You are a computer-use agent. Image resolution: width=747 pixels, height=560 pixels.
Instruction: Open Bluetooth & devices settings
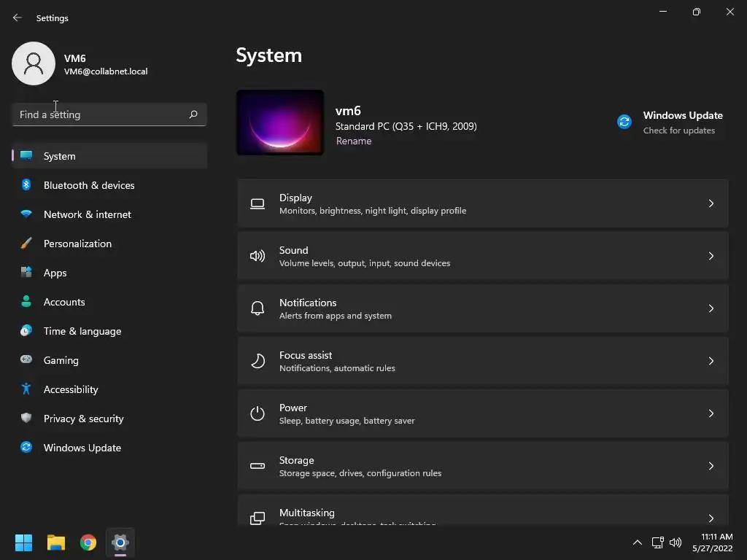click(x=109, y=185)
